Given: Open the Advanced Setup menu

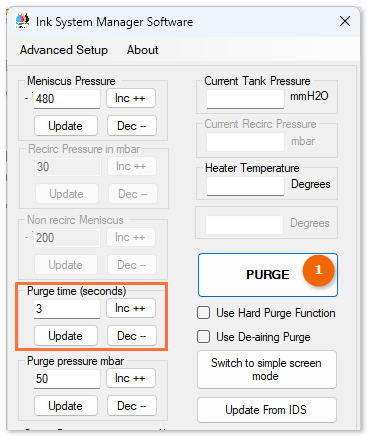Looking at the screenshot, I should coord(64,50).
